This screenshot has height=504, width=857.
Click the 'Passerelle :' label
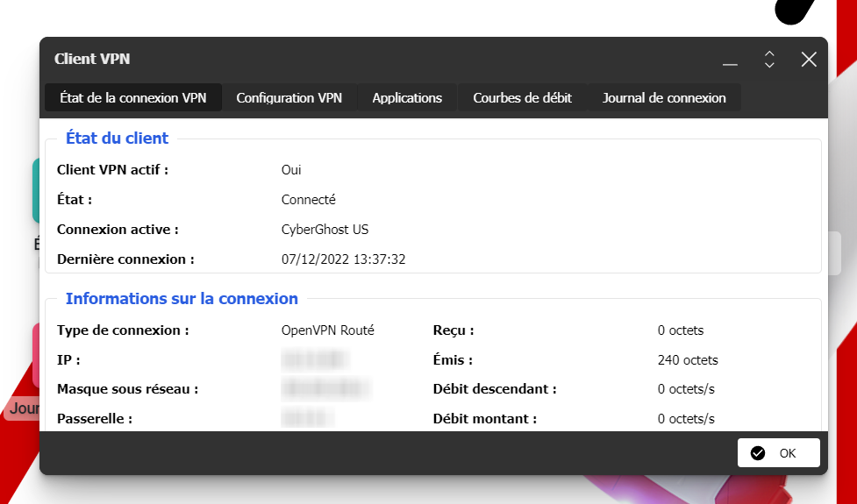[x=95, y=419]
